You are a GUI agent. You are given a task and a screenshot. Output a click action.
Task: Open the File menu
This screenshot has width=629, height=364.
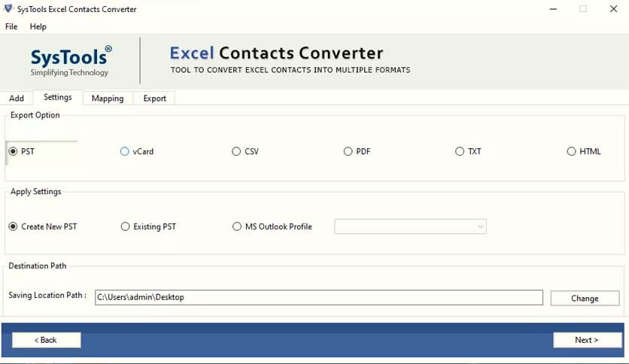click(x=11, y=26)
